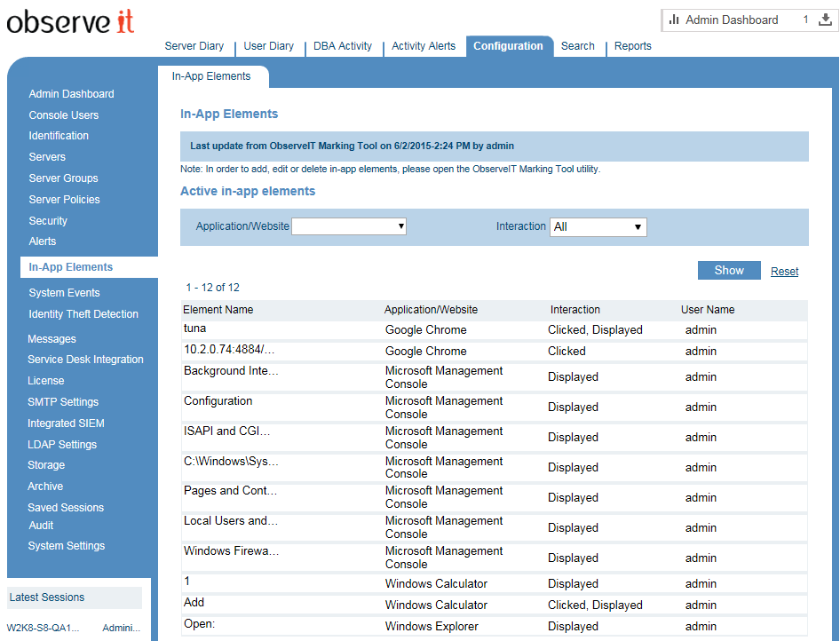Select the In-App Elements sub-tab

click(211, 76)
